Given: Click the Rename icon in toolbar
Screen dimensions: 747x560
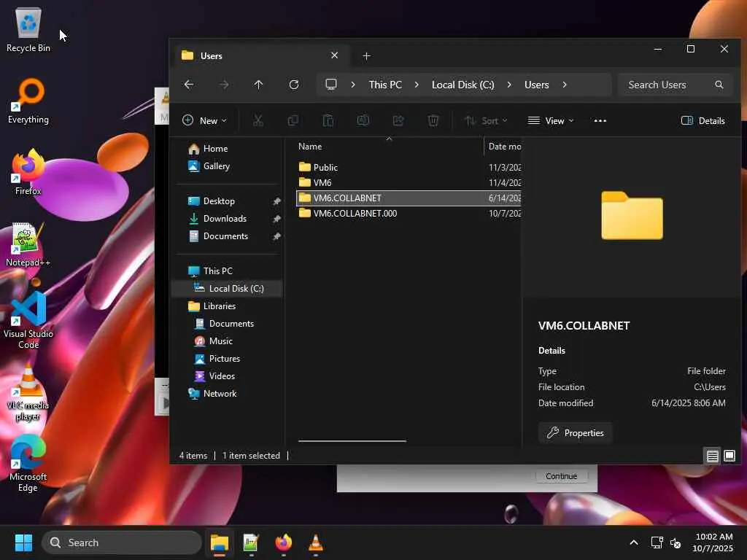Looking at the screenshot, I should tap(363, 121).
